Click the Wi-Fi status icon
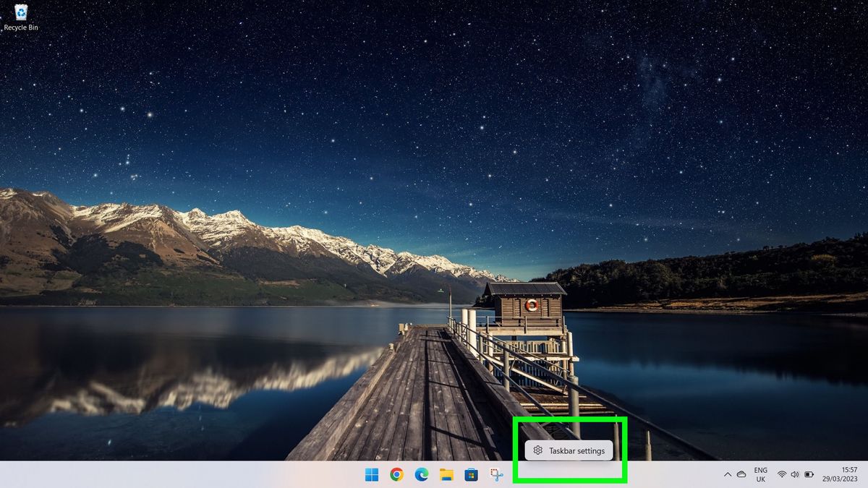The image size is (868, 488). click(782, 474)
